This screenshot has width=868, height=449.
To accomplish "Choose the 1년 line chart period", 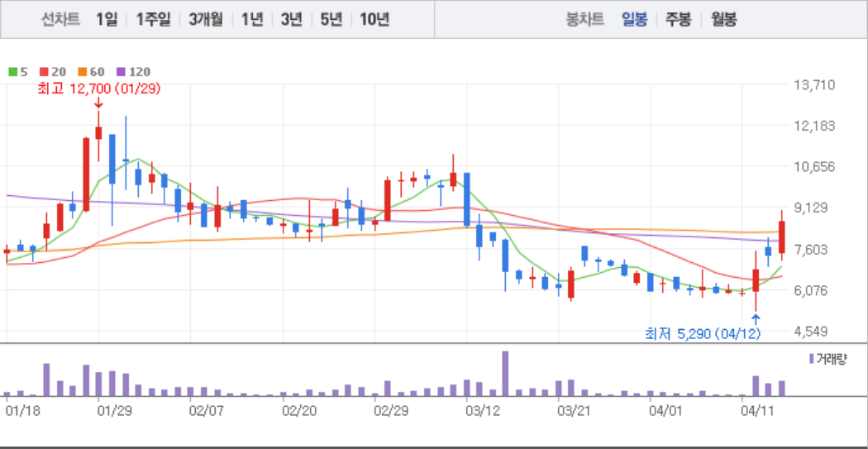I will coord(252,20).
